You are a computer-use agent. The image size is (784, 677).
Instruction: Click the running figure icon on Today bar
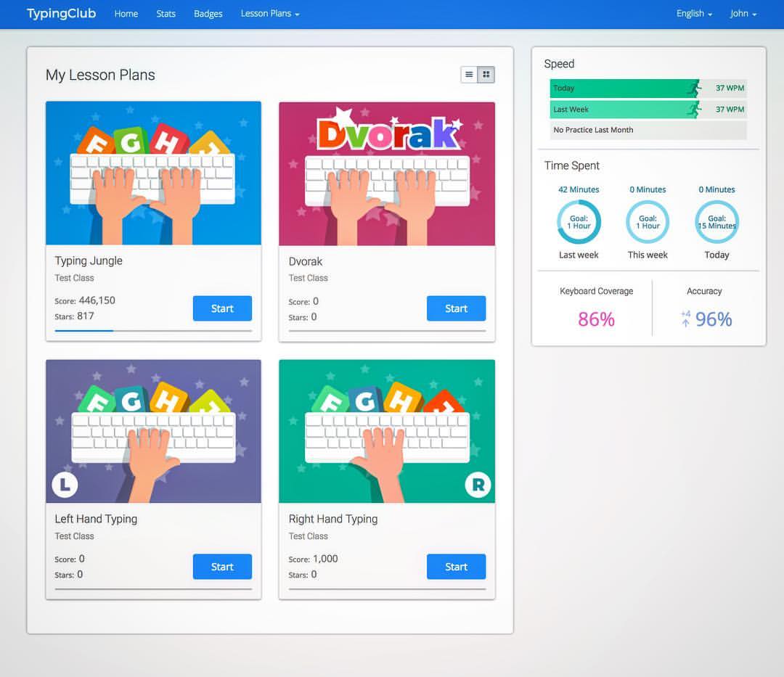[694, 89]
